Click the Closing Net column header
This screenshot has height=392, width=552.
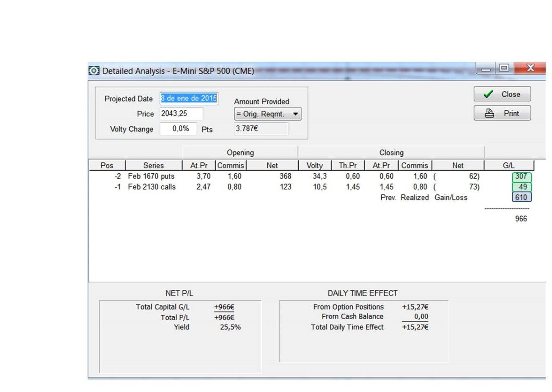click(x=458, y=165)
